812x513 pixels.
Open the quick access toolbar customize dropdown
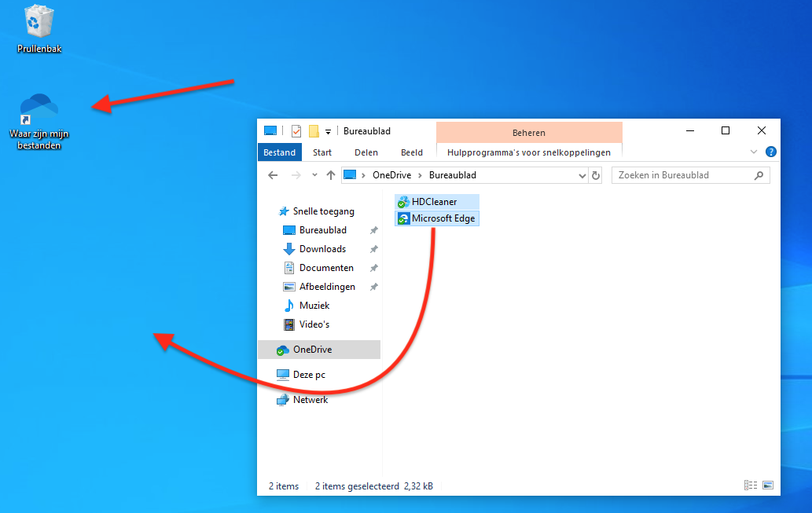[328, 131]
